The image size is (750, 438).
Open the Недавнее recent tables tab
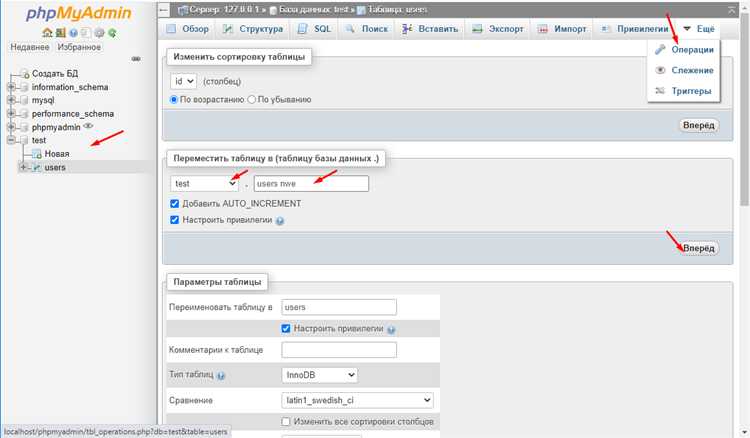point(30,47)
